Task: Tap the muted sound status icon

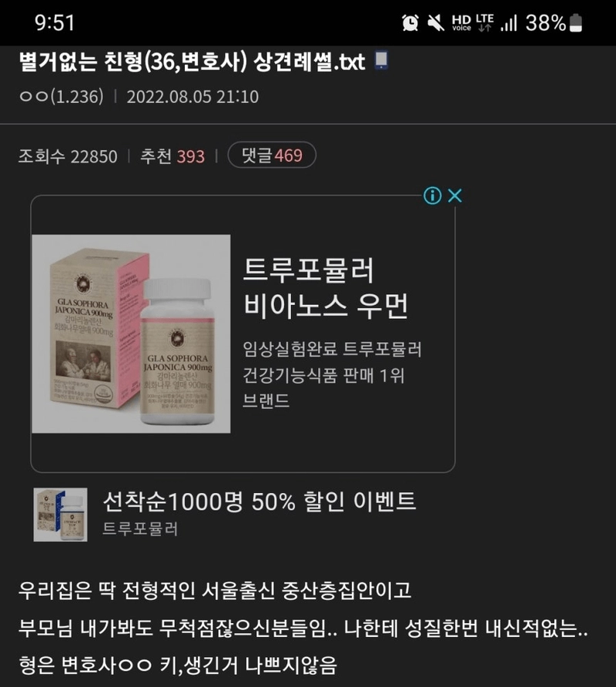Action: [436, 23]
